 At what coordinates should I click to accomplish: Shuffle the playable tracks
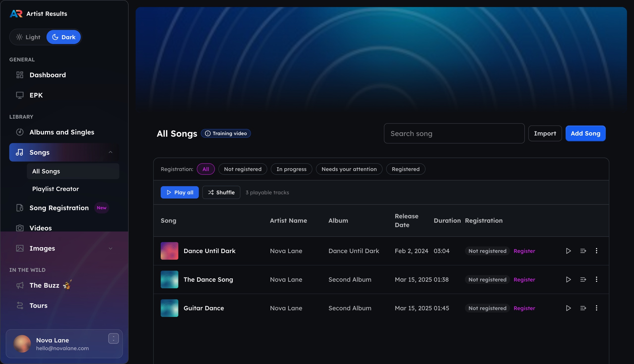[221, 192]
